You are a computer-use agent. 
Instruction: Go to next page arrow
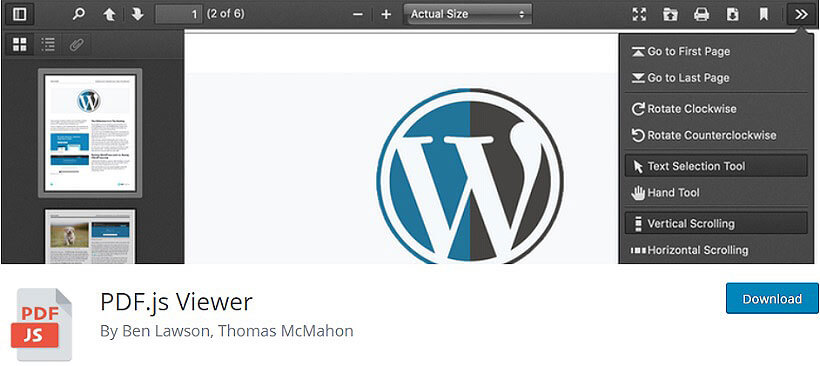tap(138, 14)
